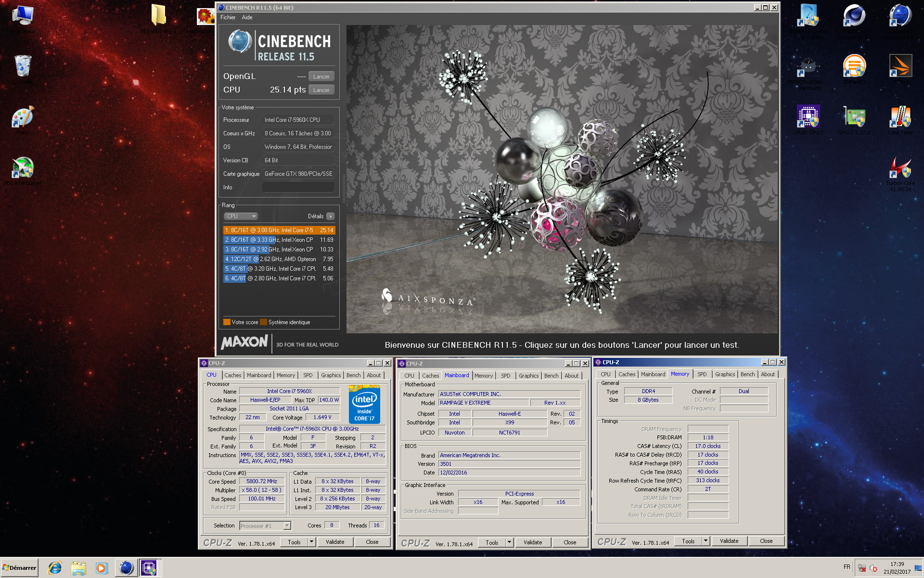Open the Corbeille recycle bin
This screenshot has height=578, width=924.
[x=23, y=70]
